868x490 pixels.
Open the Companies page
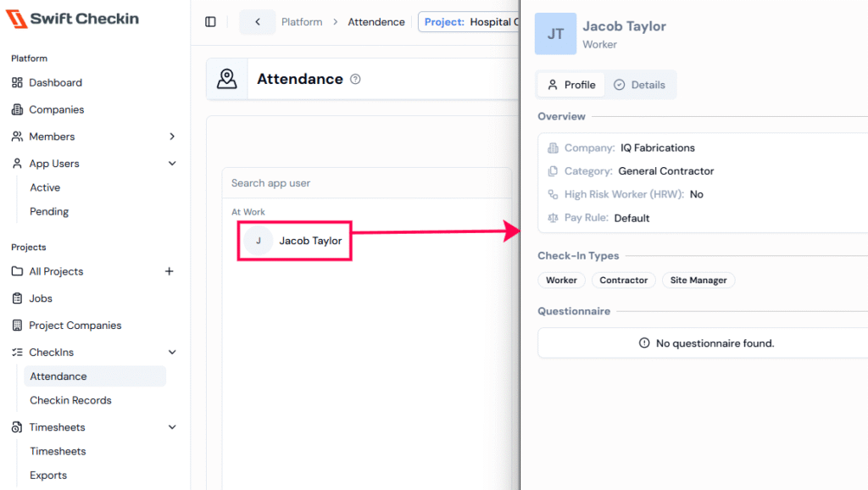[56, 109]
